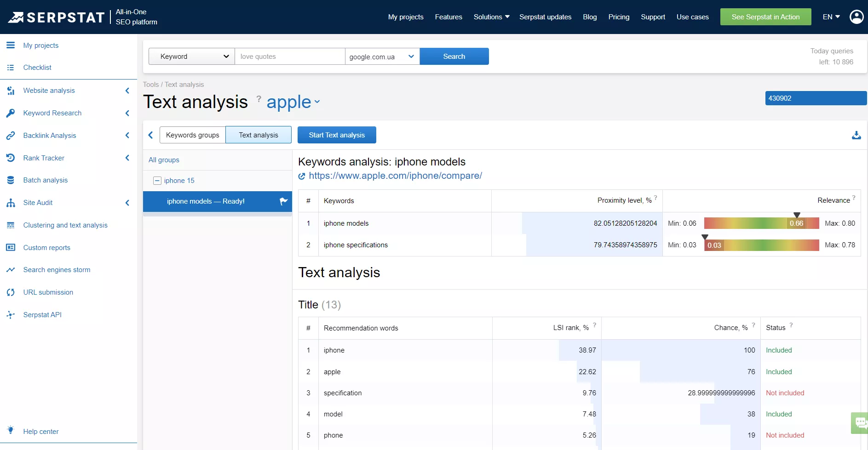Click the Rank Tracker history icon
This screenshot has width=868, height=450.
(x=11, y=158)
